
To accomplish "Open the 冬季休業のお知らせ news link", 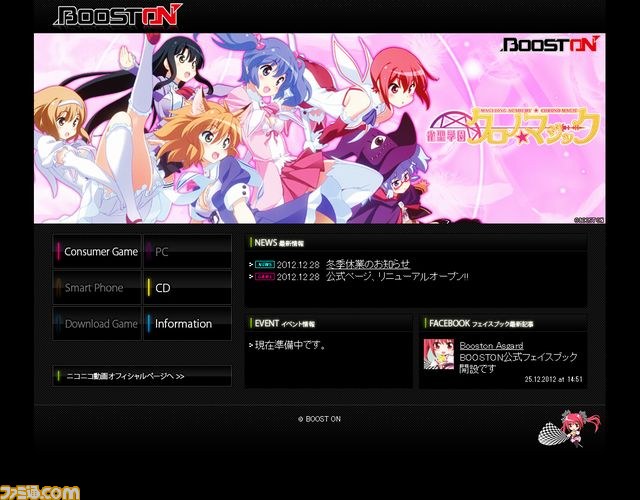I will [368, 264].
